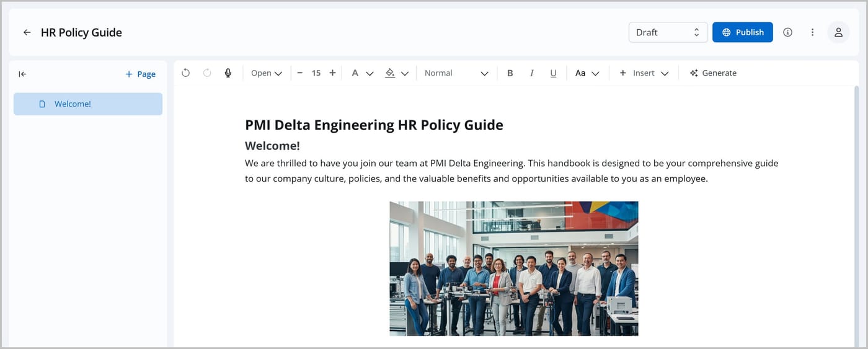This screenshot has width=868, height=349.
Task: Activate the microphone dictation icon
Action: tap(228, 73)
